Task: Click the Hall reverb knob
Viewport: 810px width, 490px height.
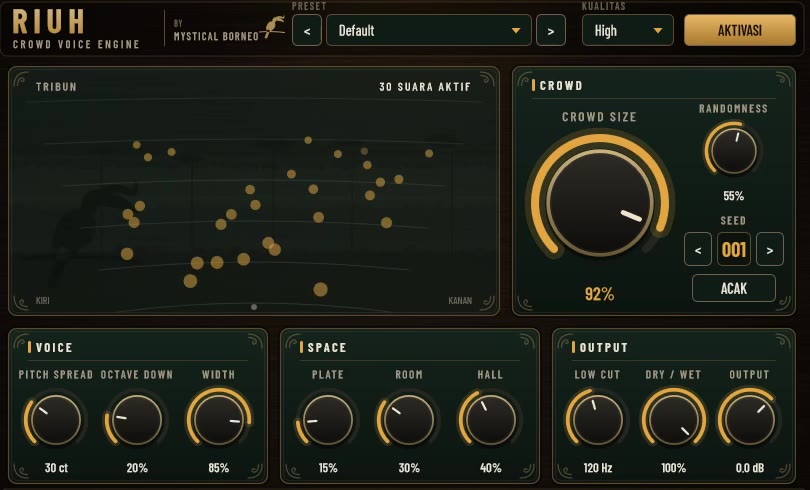Action: point(490,420)
